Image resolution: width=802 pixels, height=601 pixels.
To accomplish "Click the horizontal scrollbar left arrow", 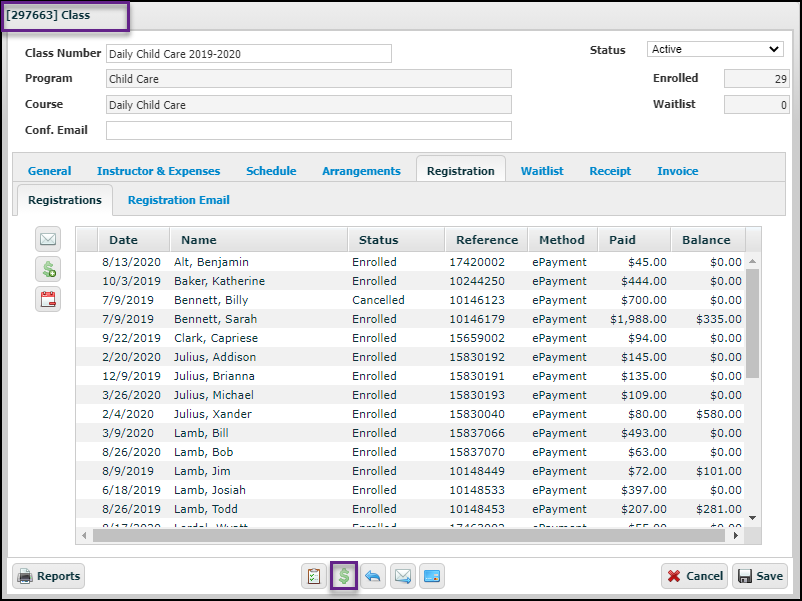I will (x=84, y=536).
